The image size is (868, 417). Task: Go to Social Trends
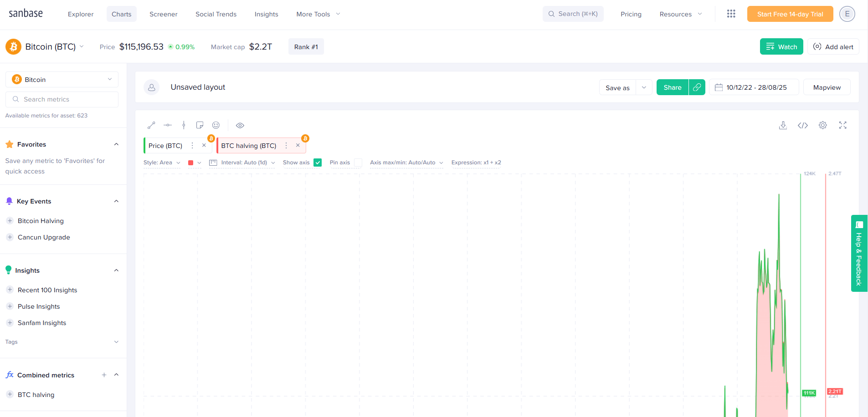tap(216, 14)
